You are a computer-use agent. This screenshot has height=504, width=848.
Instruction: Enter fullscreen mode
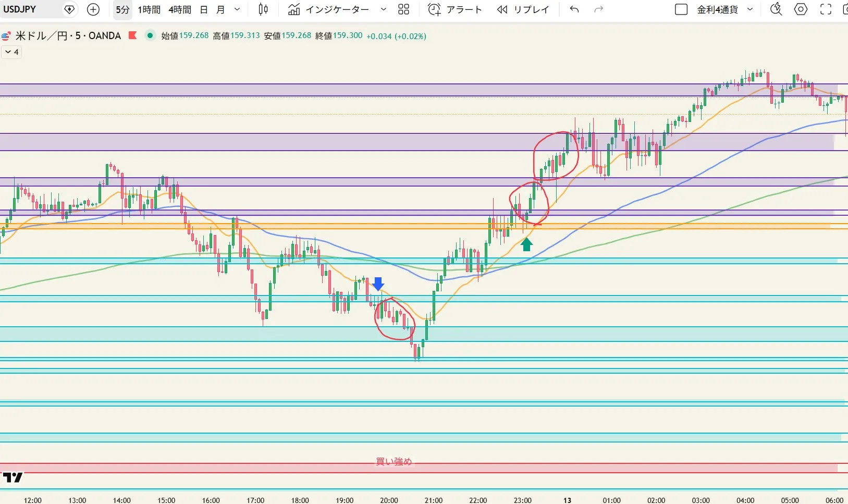(826, 9)
